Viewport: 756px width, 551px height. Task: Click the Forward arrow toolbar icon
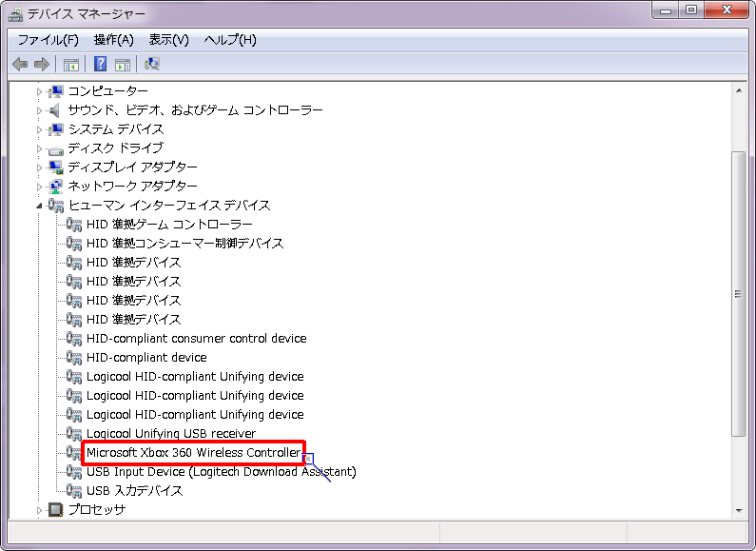(42, 64)
